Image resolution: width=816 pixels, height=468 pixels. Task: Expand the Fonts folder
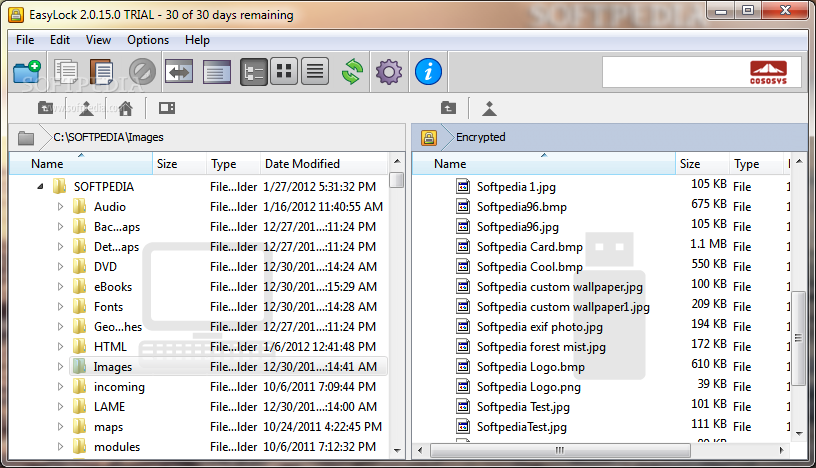coord(60,307)
